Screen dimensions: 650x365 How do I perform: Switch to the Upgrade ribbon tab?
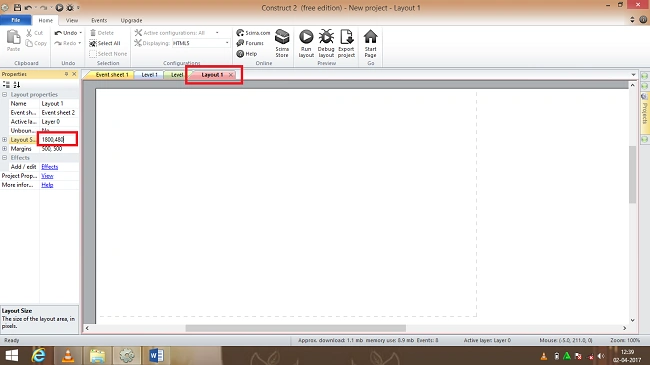pos(131,20)
